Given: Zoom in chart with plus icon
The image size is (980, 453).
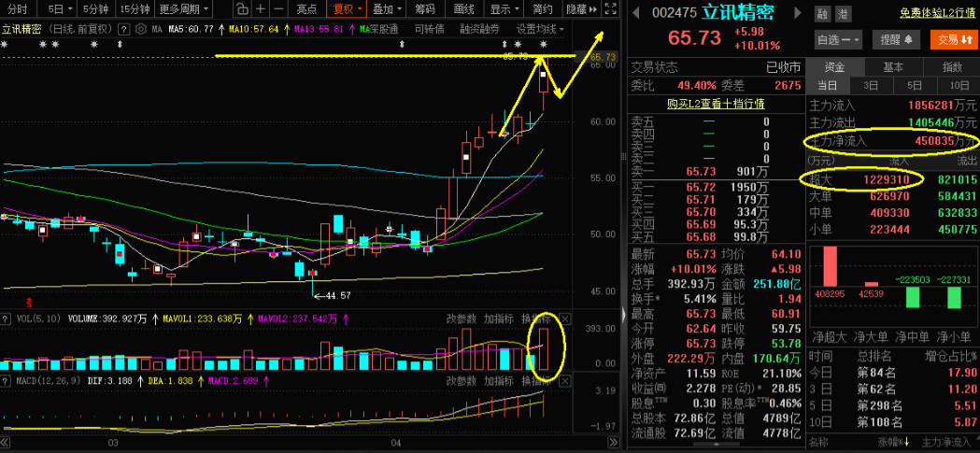Looking at the screenshot, I should pyautogui.click(x=260, y=8).
